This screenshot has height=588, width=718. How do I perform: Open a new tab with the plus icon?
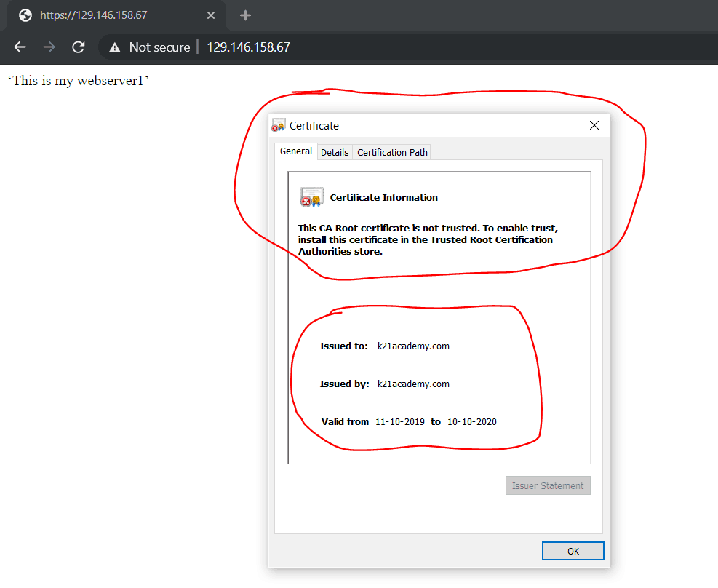click(245, 15)
